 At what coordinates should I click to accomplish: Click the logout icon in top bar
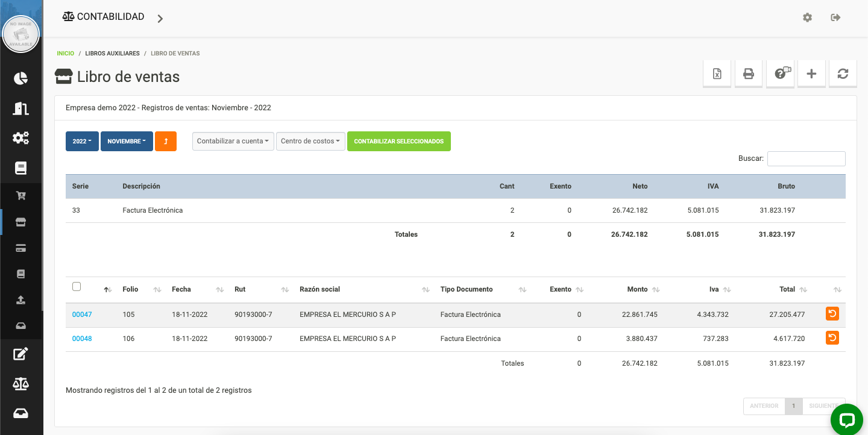pos(835,17)
